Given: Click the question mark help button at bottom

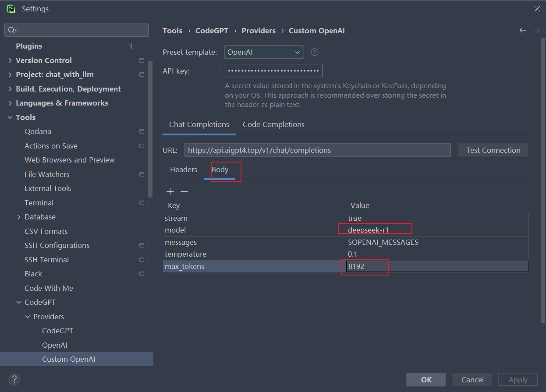Looking at the screenshot, I should (x=14, y=379).
